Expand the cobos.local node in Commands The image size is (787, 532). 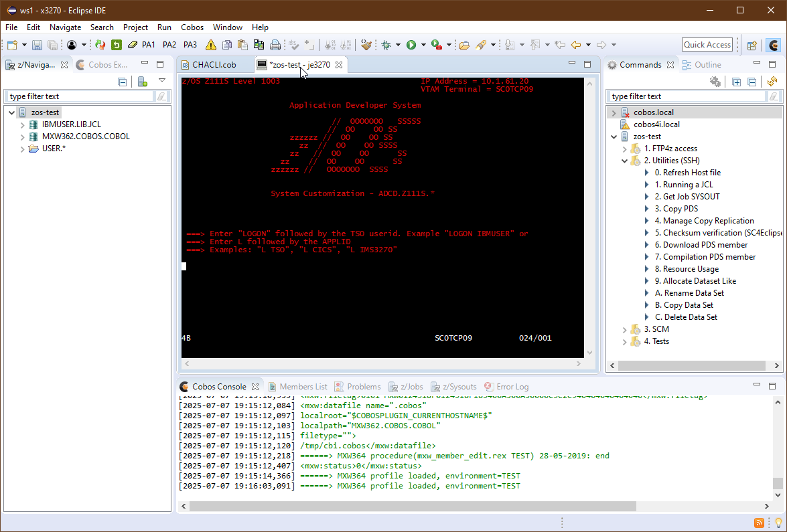pyautogui.click(x=614, y=113)
